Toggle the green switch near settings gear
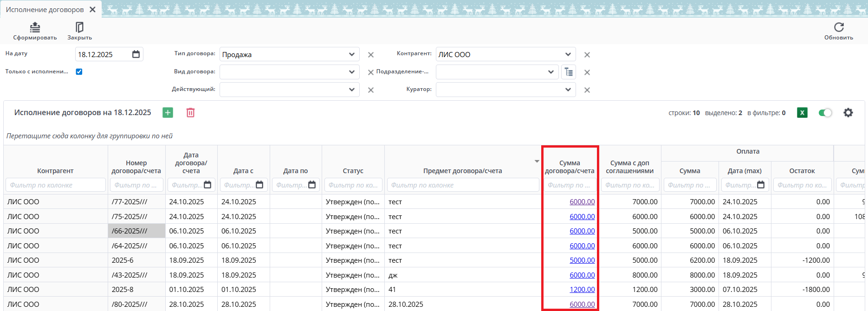Image resolution: width=868 pixels, height=311 pixels. click(825, 113)
